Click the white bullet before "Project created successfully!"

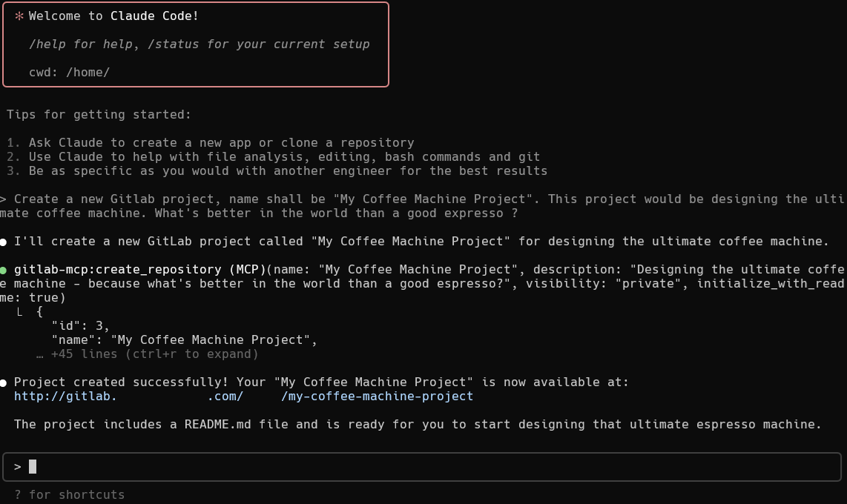(3, 382)
